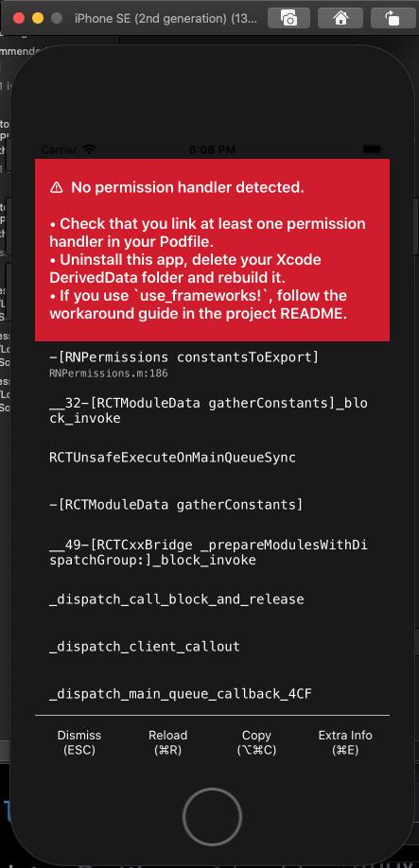Open Extra Info for the error
The height and width of the screenshot is (868, 419).
pos(345,742)
